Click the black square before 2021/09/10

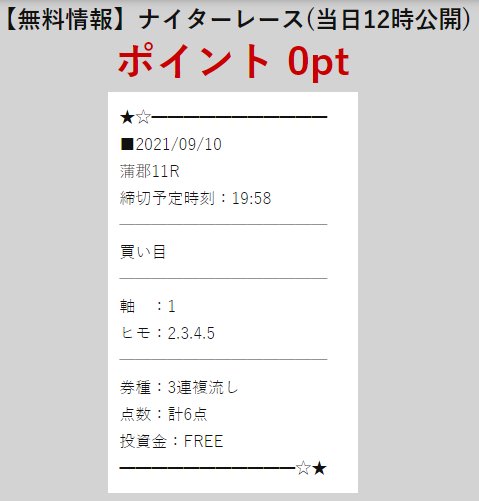click(x=127, y=144)
